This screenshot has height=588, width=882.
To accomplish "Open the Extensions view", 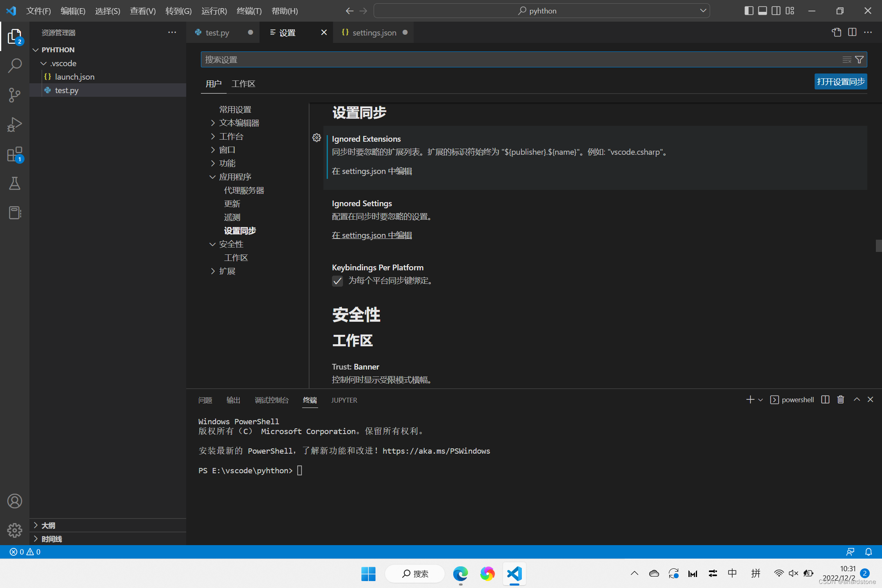I will click(15, 154).
